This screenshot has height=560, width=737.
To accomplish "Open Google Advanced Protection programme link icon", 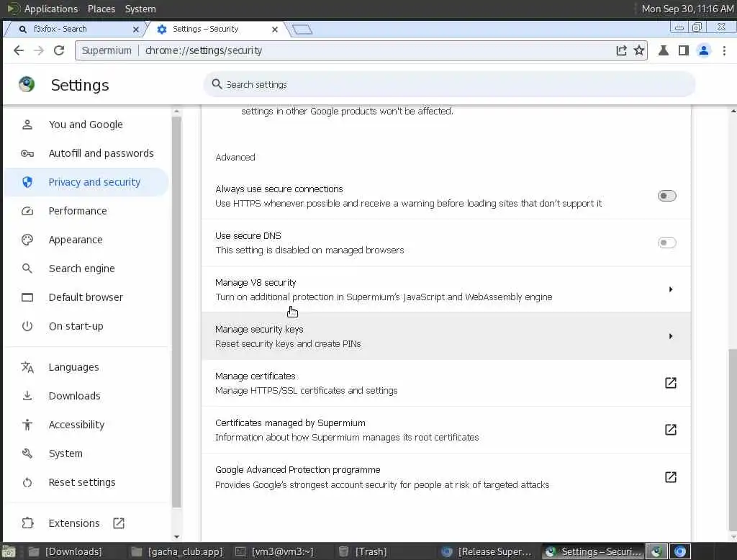I will pyautogui.click(x=671, y=477).
